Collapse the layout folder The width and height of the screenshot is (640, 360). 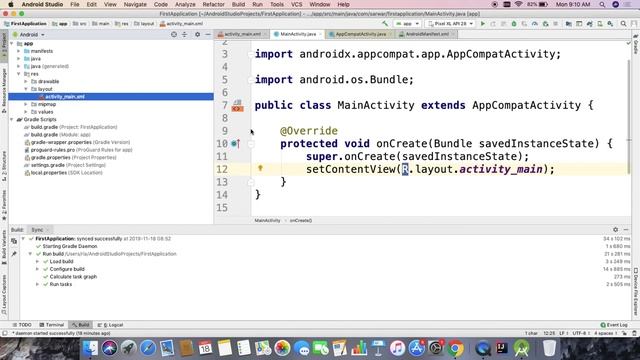click(26, 89)
